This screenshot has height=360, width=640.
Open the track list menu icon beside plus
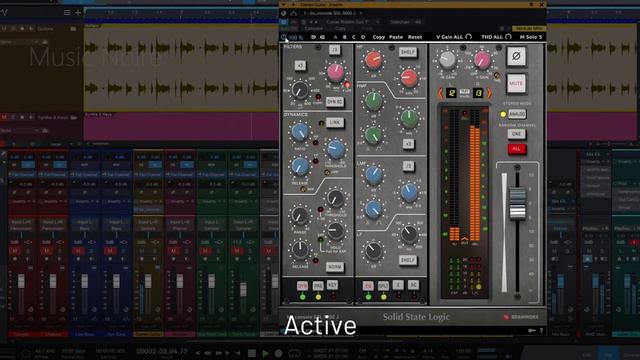(x=67, y=13)
